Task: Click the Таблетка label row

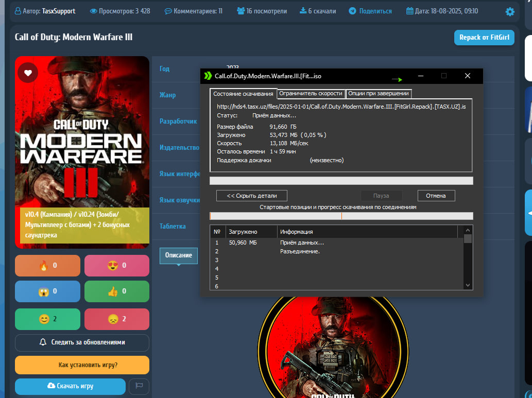Action: tap(173, 227)
